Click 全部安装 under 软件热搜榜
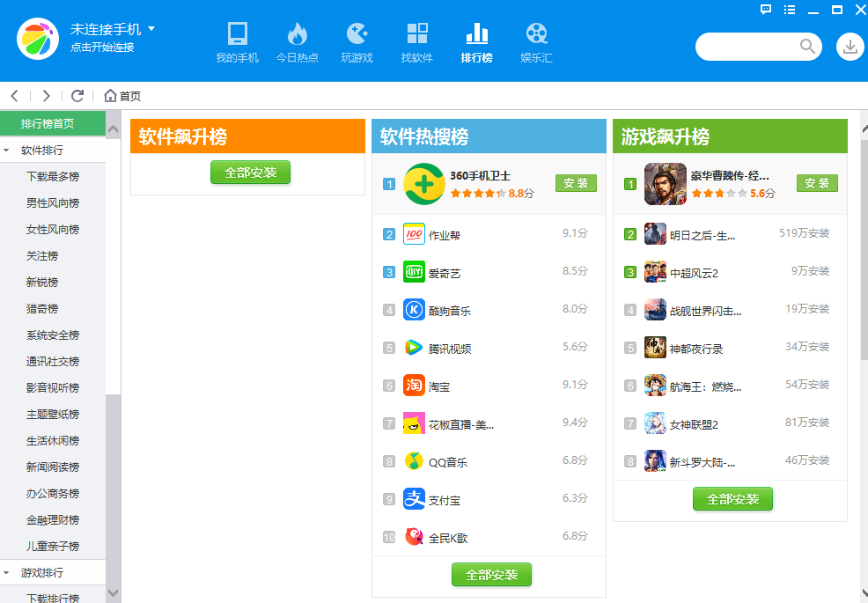Image resolution: width=868 pixels, height=603 pixels. click(x=491, y=575)
